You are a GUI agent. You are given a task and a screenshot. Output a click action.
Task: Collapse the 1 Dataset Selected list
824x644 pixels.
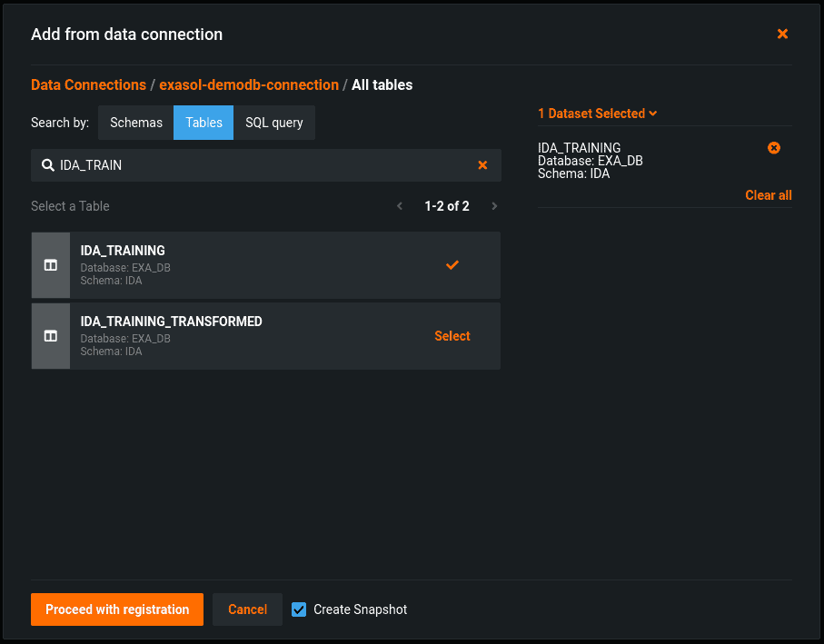click(597, 114)
